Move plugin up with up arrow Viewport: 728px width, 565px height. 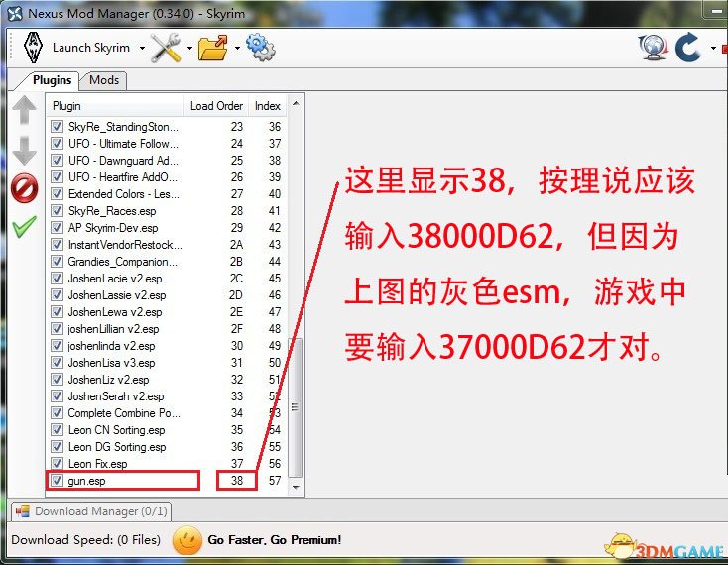(x=24, y=110)
